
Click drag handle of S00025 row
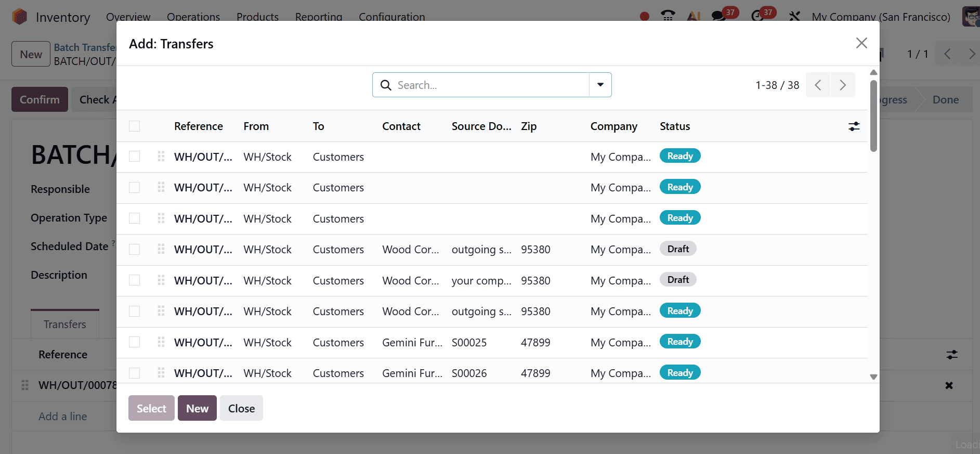point(161,342)
